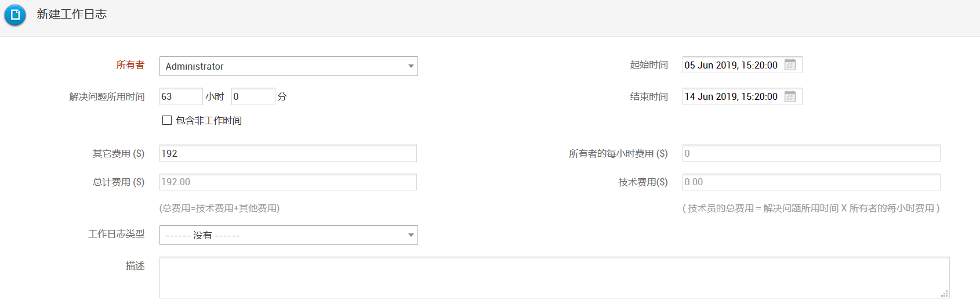The image size is (980, 306).
Task: Click the 总计费用 field showing 192.00
Action: pos(288,182)
